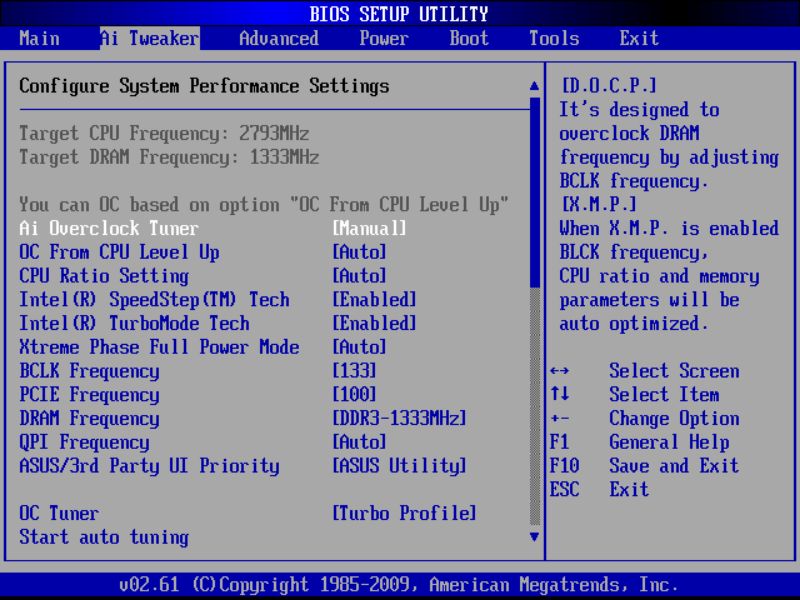Click Target DRAM Frequency: 1333MHz text
800x600 pixels.
pyautogui.click(x=169, y=157)
